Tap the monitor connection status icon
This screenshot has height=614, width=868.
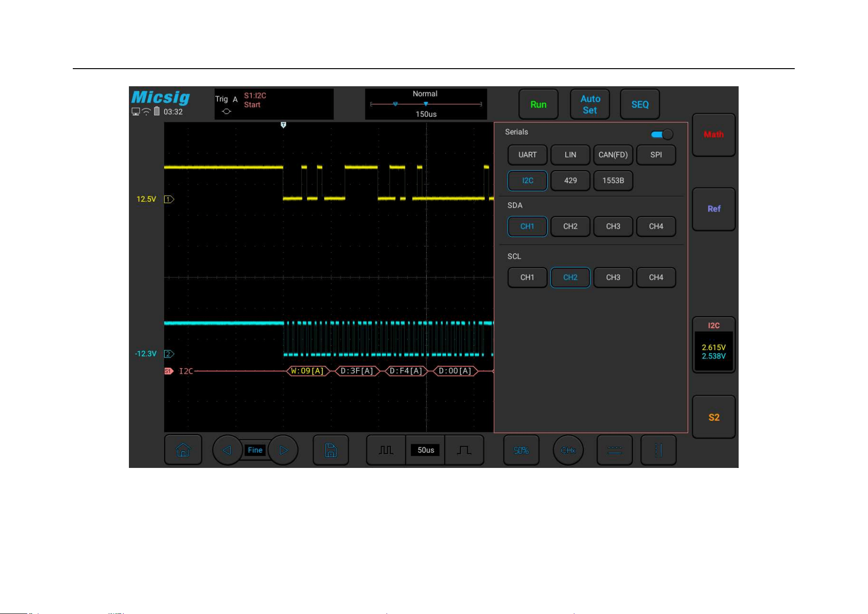[x=136, y=112]
